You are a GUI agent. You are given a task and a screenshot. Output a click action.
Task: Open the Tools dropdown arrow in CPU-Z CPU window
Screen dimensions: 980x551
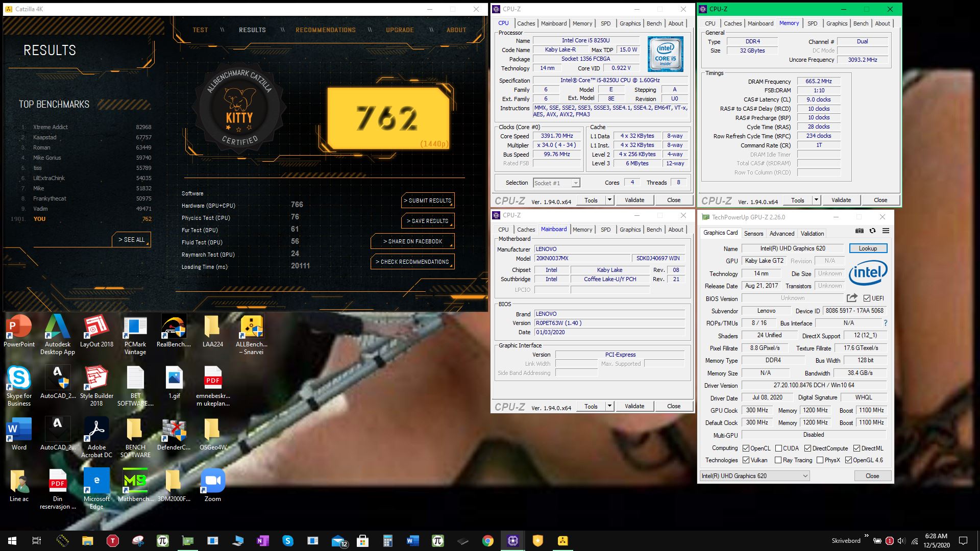(x=609, y=200)
